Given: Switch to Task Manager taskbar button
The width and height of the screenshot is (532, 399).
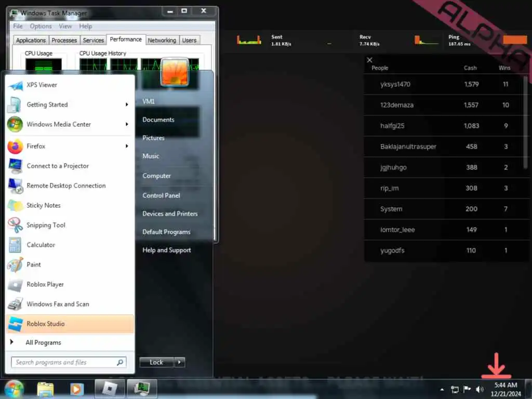Looking at the screenshot, I should pos(142,389).
